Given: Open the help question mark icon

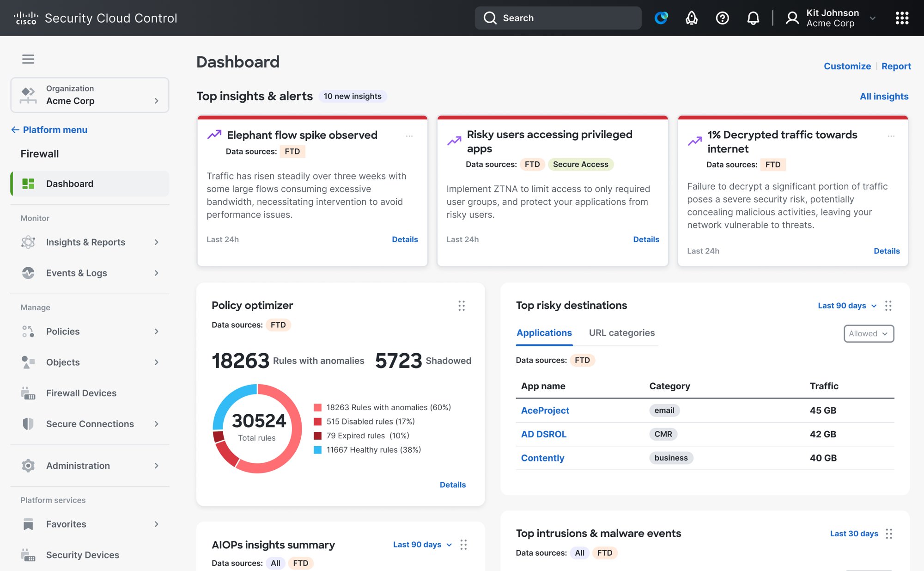Looking at the screenshot, I should [x=723, y=18].
